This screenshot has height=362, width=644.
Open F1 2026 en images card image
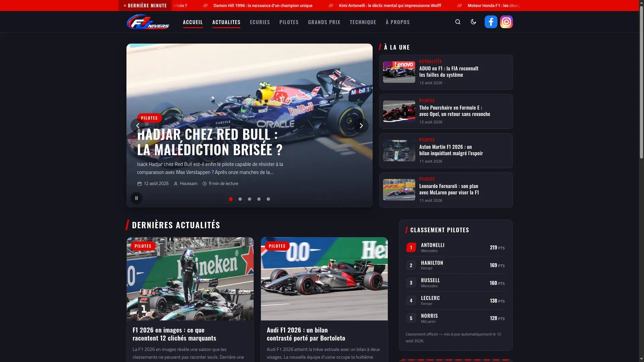[x=190, y=279]
